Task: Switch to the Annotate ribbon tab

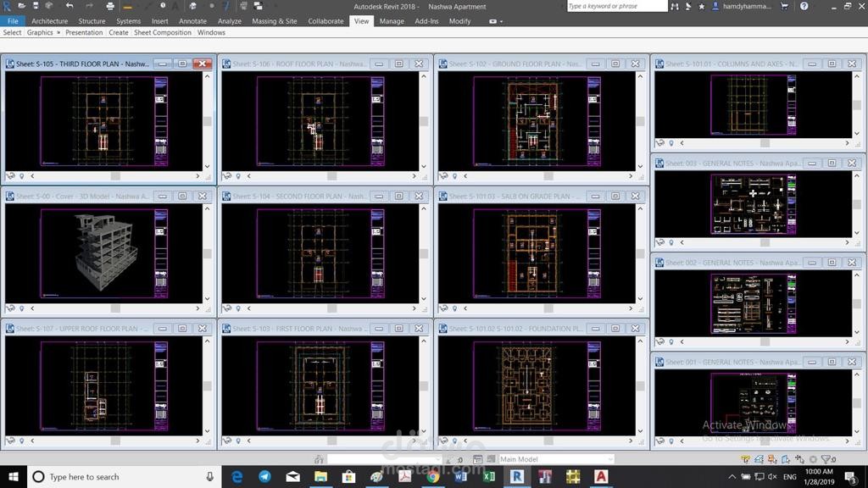Action: pos(192,21)
